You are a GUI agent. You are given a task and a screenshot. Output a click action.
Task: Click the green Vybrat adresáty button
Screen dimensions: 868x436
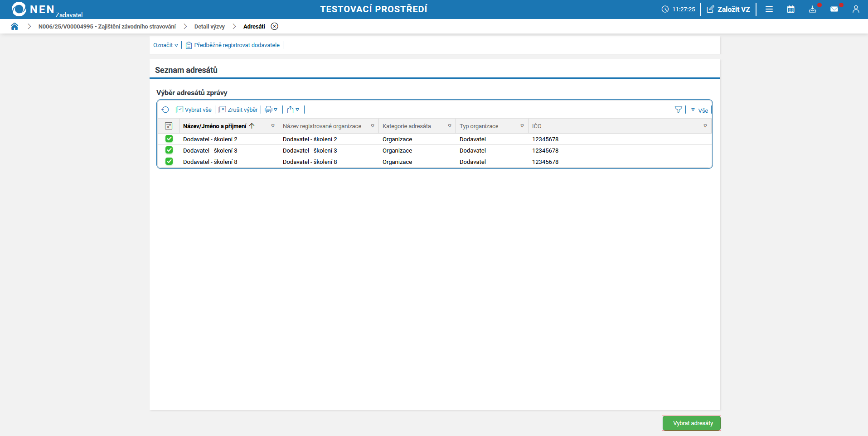[x=692, y=423]
